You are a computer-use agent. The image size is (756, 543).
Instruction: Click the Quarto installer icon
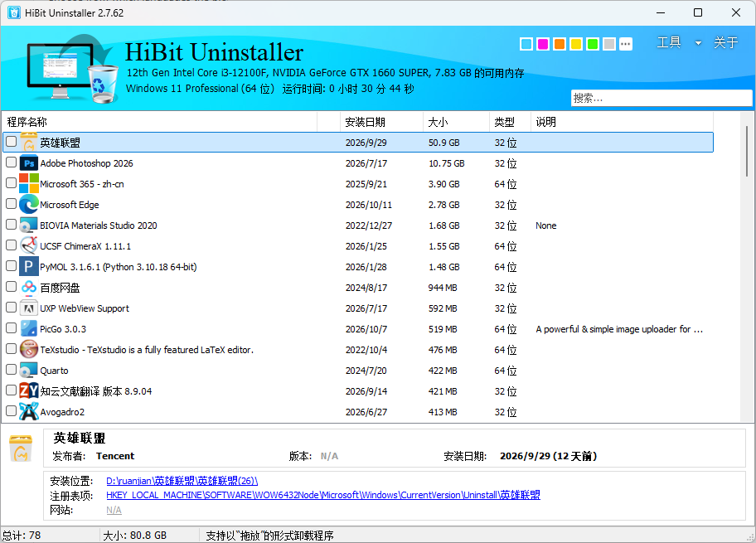tap(29, 371)
